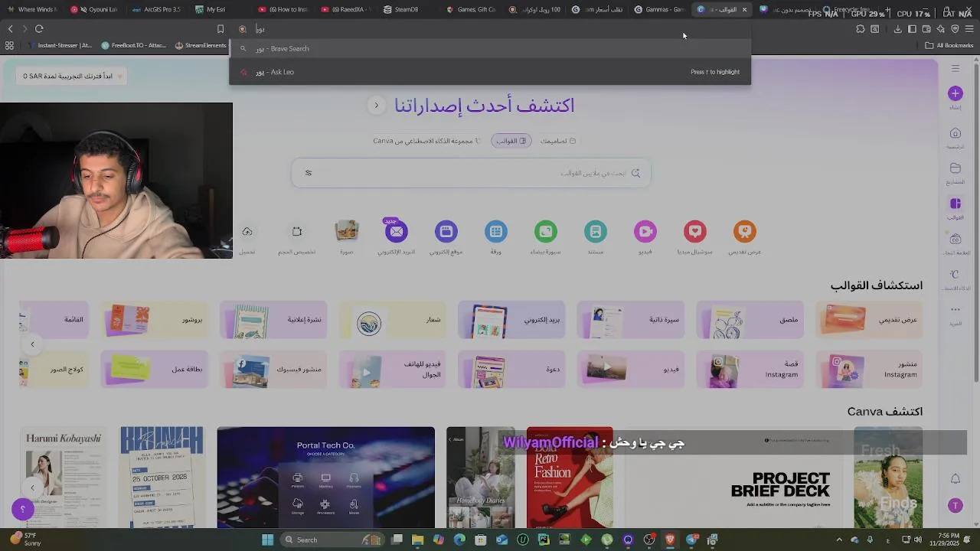Open the brand kit sidebar icon
This screenshot has width=980, height=551.
click(955, 239)
